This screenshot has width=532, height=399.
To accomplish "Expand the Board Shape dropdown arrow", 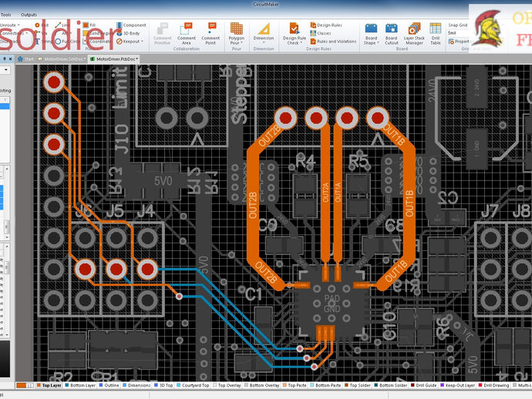I will [378, 43].
